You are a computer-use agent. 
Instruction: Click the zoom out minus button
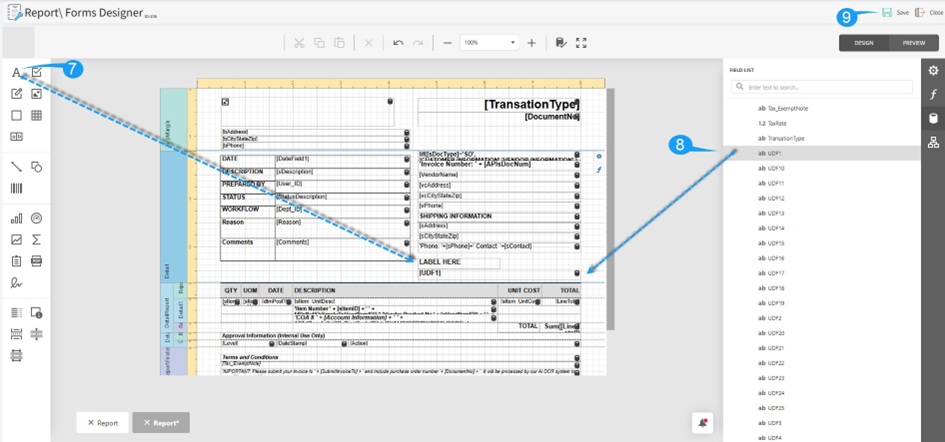pyautogui.click(x=447, y=43)
